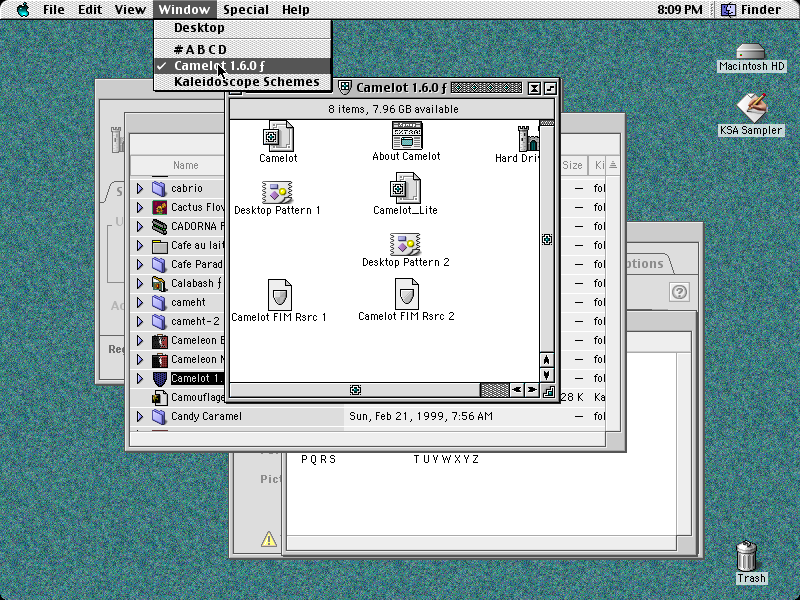Click the Calabash folder icon in list

coord(159,283)
